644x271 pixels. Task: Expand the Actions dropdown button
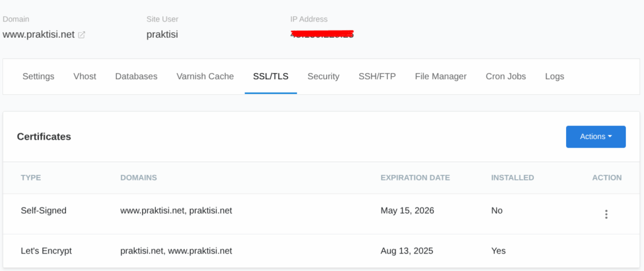click(x=596, y=136)
